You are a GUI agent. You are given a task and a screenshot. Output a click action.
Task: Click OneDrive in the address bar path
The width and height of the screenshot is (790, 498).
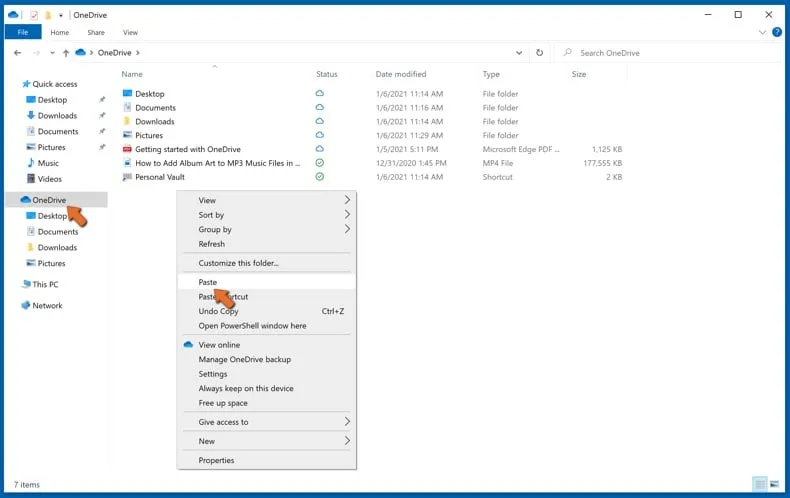tap(114, 52)
